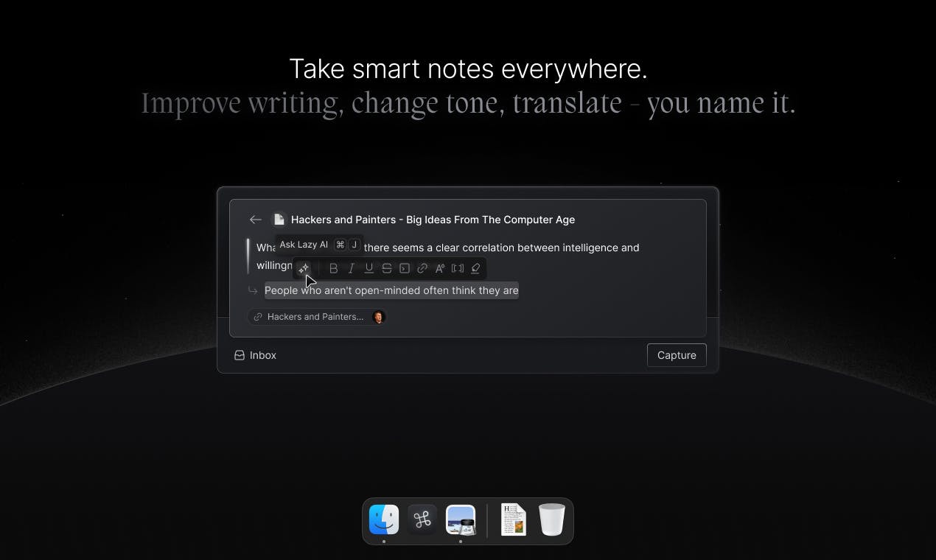Open Preview from the Dock
The height and width of the screenshot is (560, 936).
(x=461, y=520)
